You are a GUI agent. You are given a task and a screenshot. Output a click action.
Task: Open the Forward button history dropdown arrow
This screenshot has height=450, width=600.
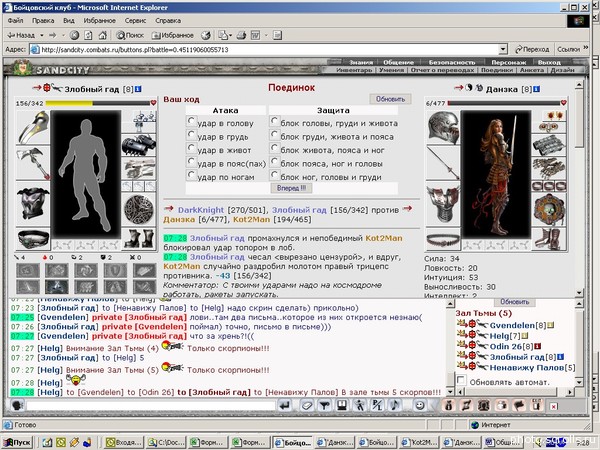coord(63,35)
